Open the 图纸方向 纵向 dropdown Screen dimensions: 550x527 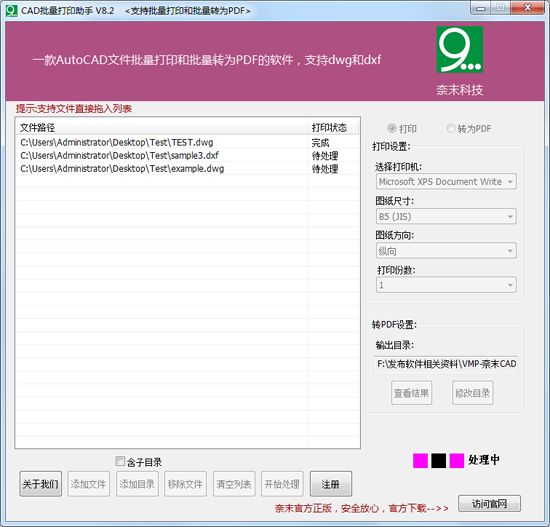(x=446, y=251)
